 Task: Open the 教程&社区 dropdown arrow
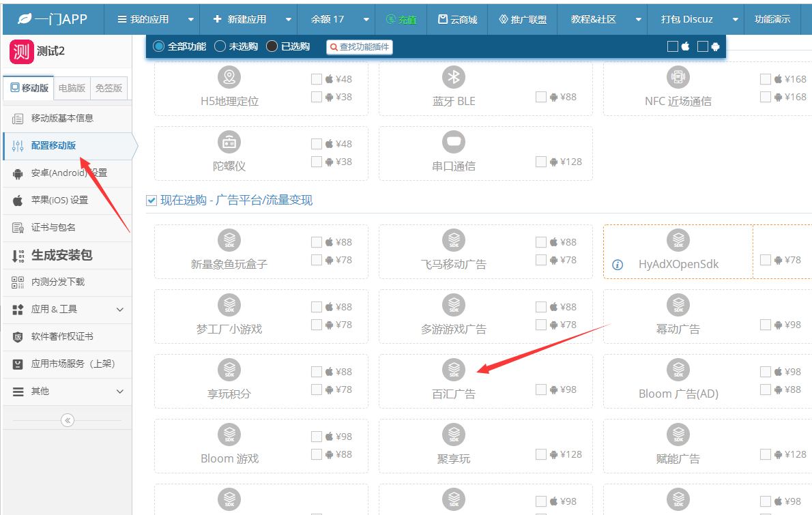pos(639,20)
